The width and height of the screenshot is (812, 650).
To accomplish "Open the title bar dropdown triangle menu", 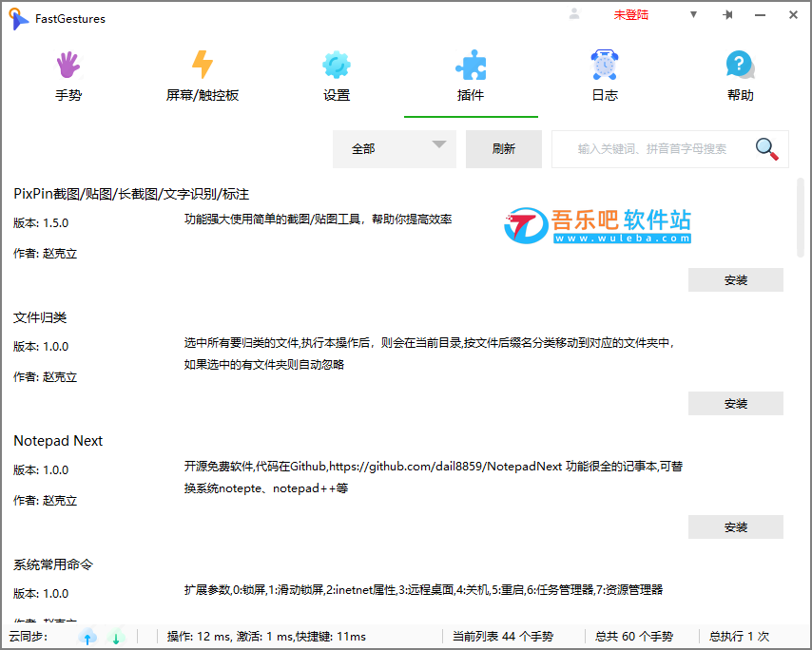I will coord(693,14).
